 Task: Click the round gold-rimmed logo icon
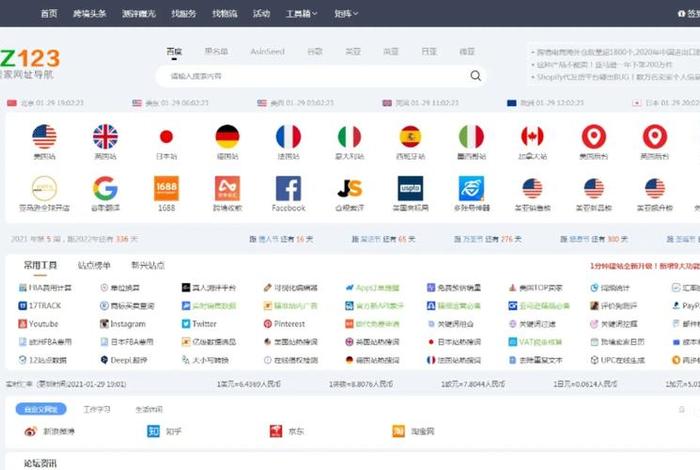point(44,188)
